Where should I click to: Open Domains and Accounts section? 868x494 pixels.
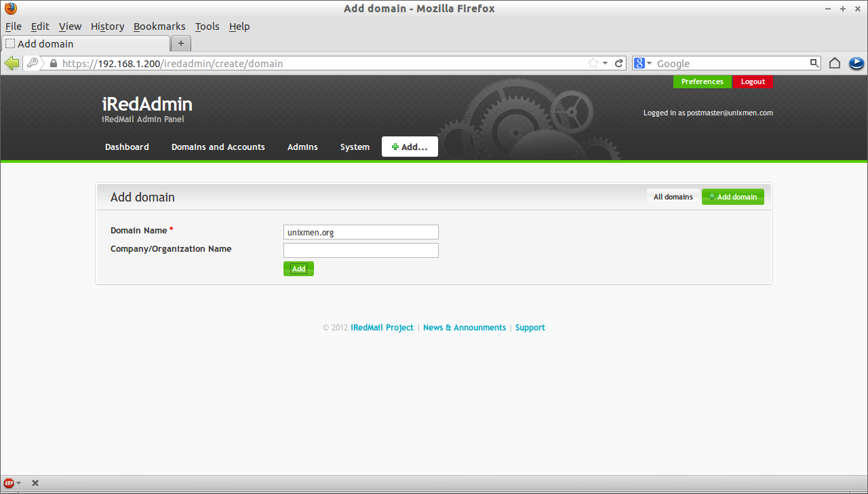(218, 147)
